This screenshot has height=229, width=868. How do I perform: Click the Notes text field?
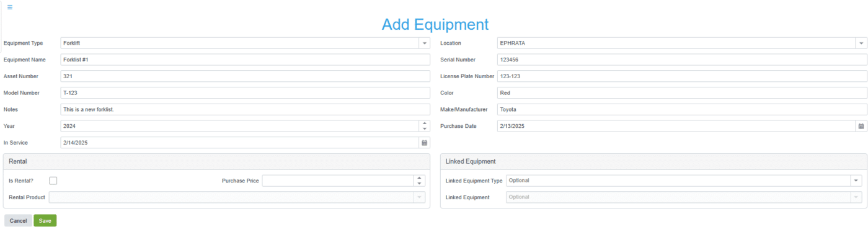[x=245, y=109]
